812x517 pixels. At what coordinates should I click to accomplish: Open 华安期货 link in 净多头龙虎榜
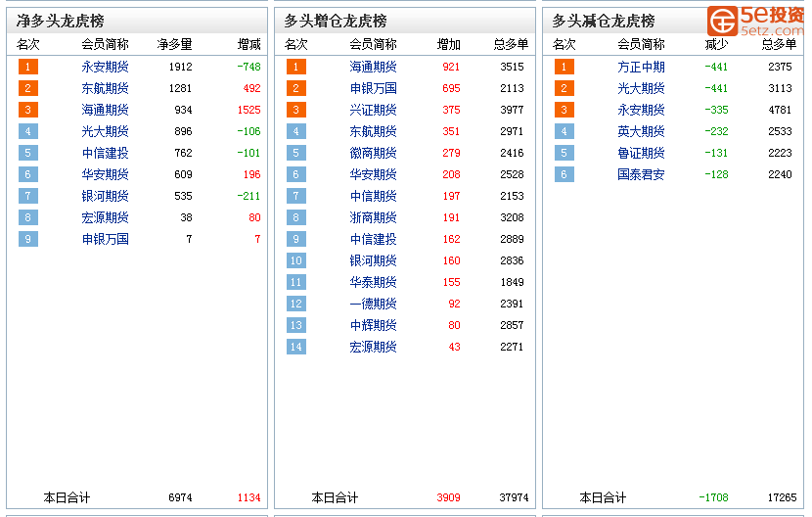click(x=105, y=174)
